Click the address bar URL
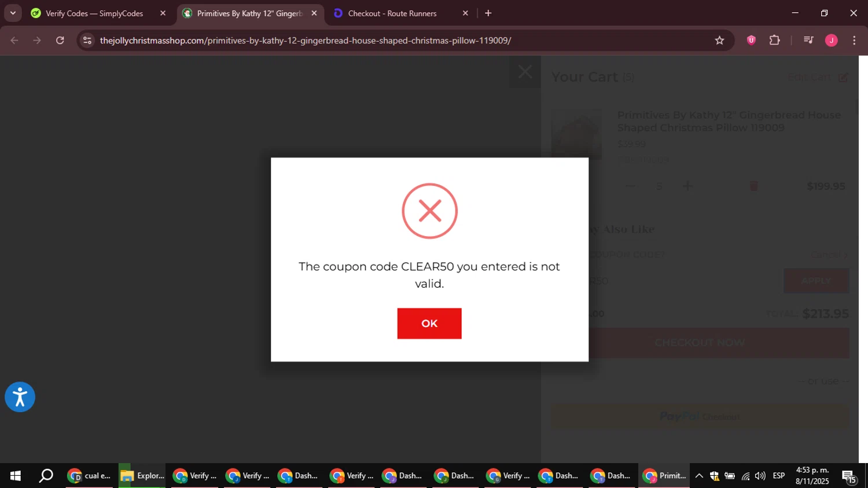The height and width of the screenshot is (488, 868). pos(306,41)
